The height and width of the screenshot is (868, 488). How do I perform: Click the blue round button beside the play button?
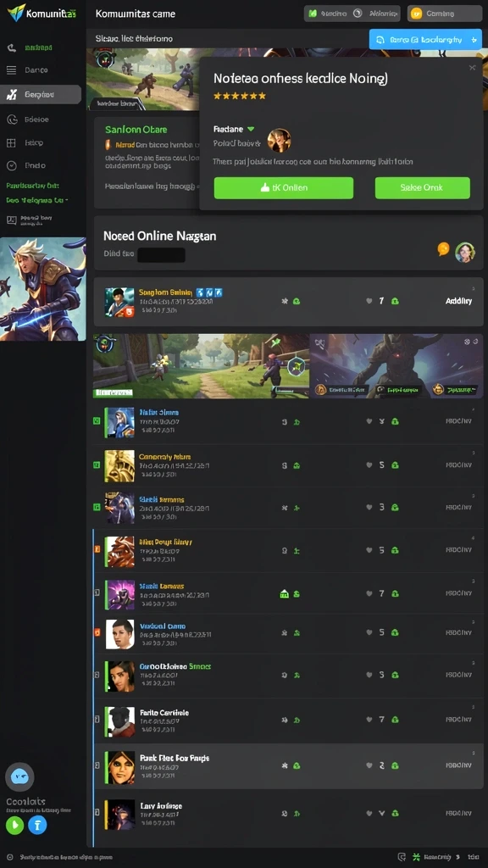(37, 825)
